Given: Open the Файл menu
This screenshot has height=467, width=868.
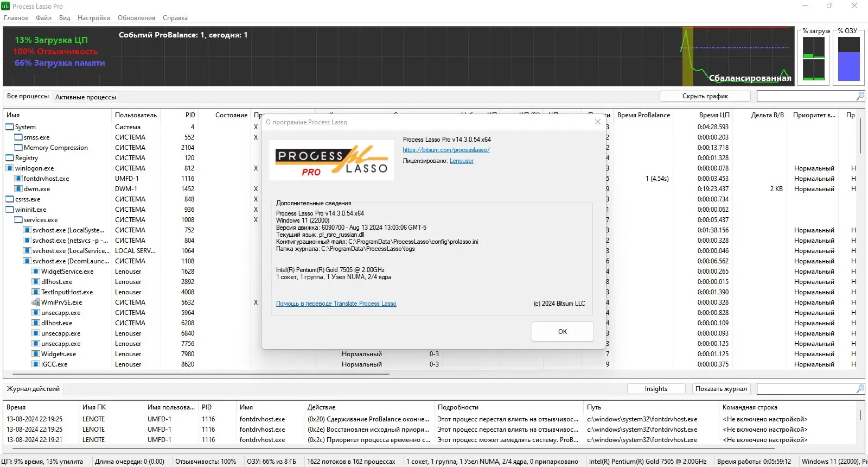Looking at the screenshot, I should [x=44, y=18].
